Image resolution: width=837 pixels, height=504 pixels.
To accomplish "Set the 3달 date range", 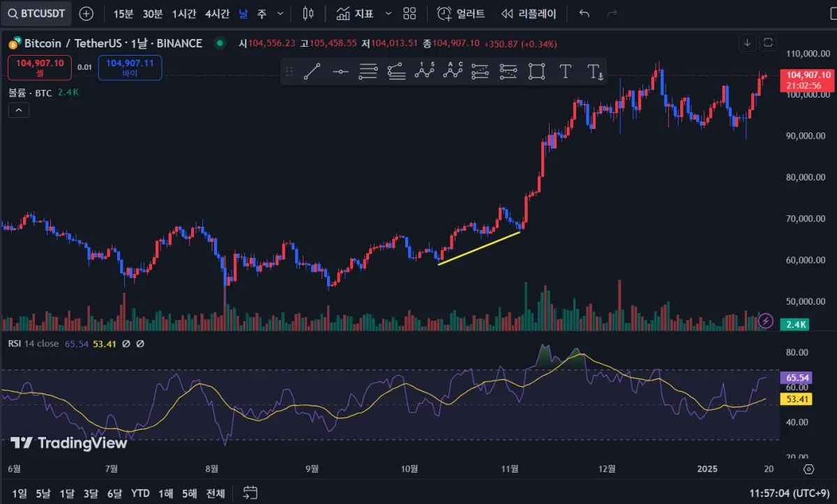I will tap(91, 494).
